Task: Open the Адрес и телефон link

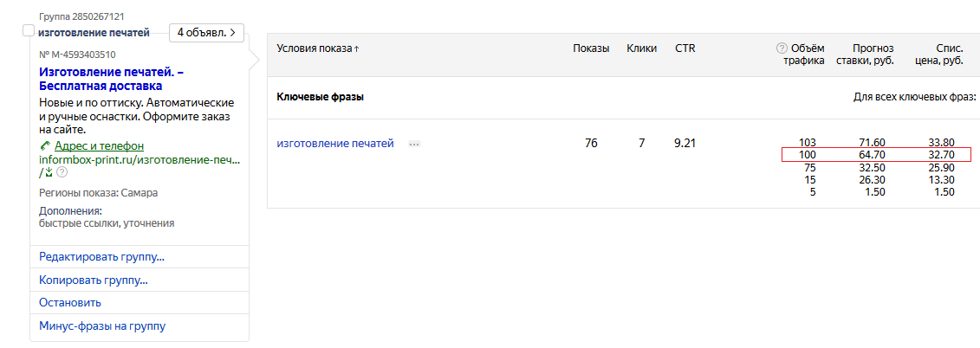Action: pos(99,146)
